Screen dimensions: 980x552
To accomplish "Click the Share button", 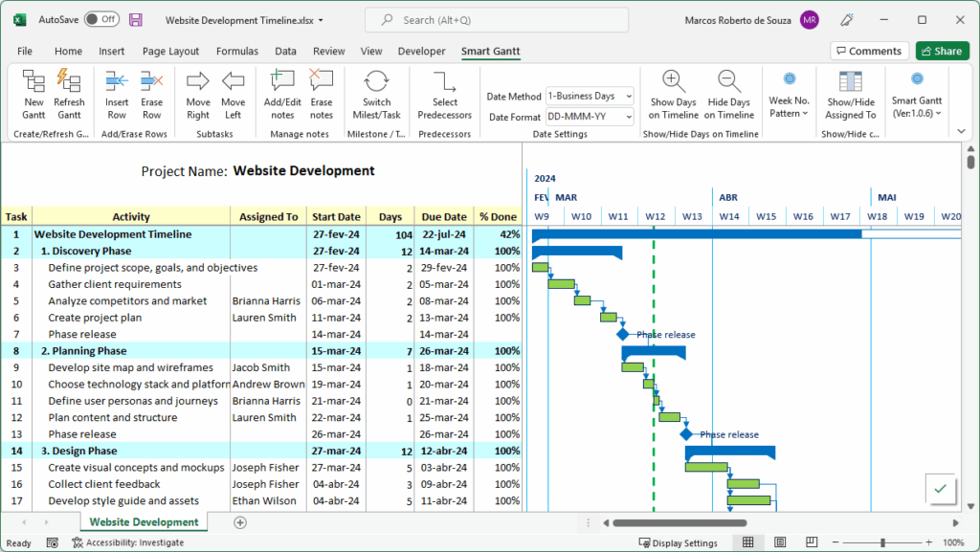I will coord(942,52).
